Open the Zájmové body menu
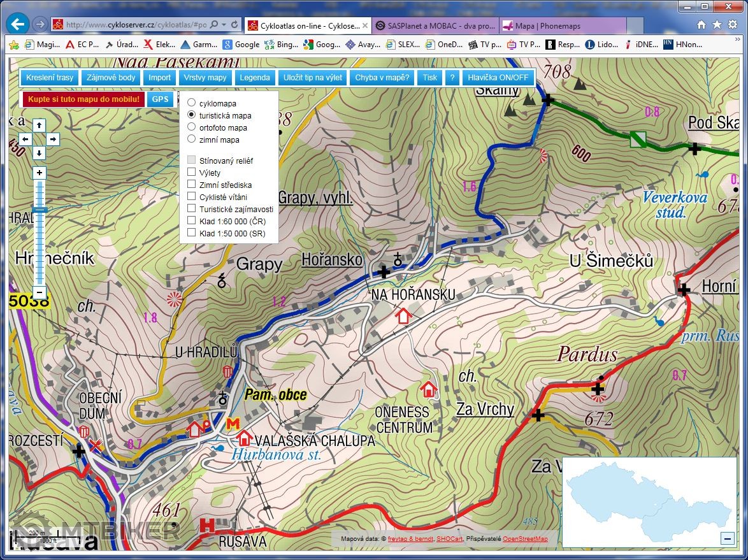Image resolution: width=748 pixels, height=560 pixels. 111,78
